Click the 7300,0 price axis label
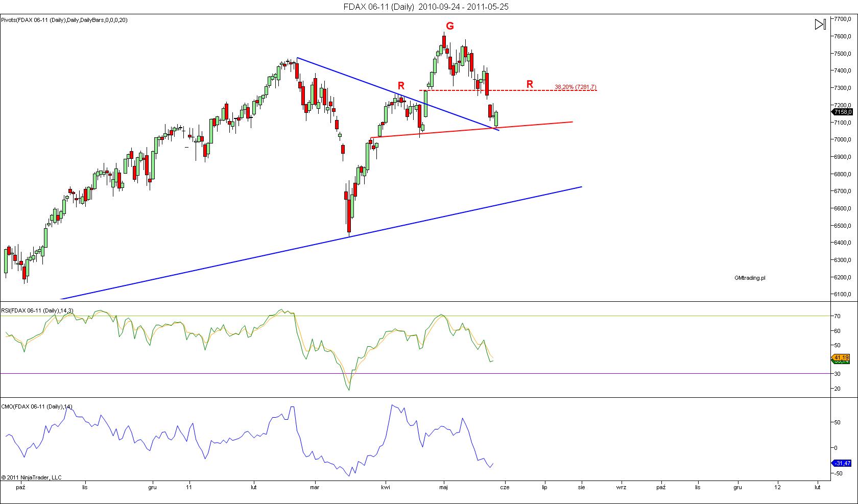This screenshot has height=504, width=858. [x=842, y=88]
